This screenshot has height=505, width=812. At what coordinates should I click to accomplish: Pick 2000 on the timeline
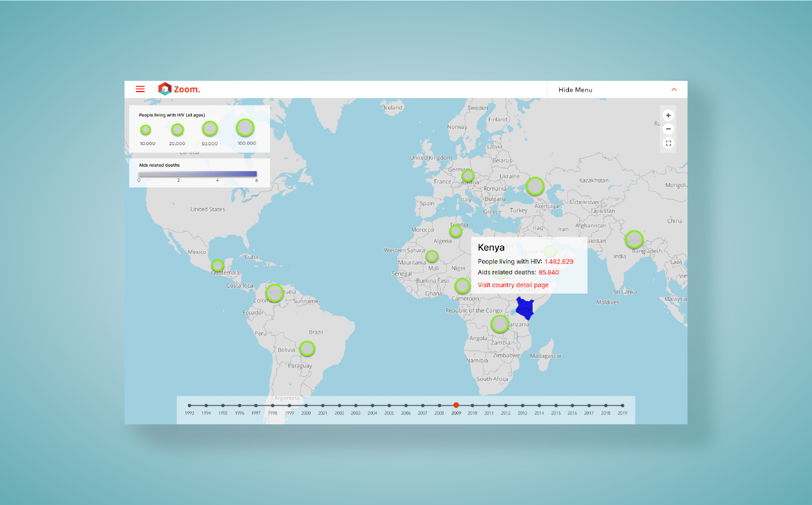click(x=306, y=405)
